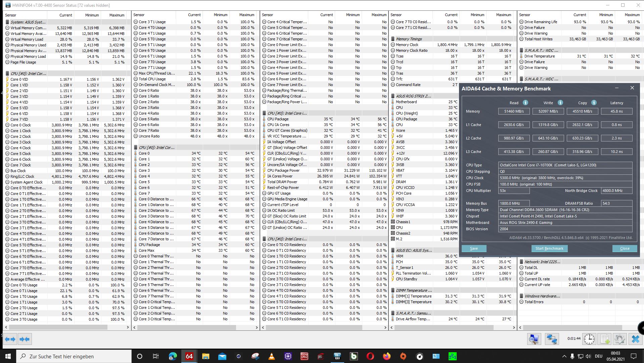The image size is (644, 363).
Task: Reset the elapsed time clock icon
Action: [x=589, y=339]
